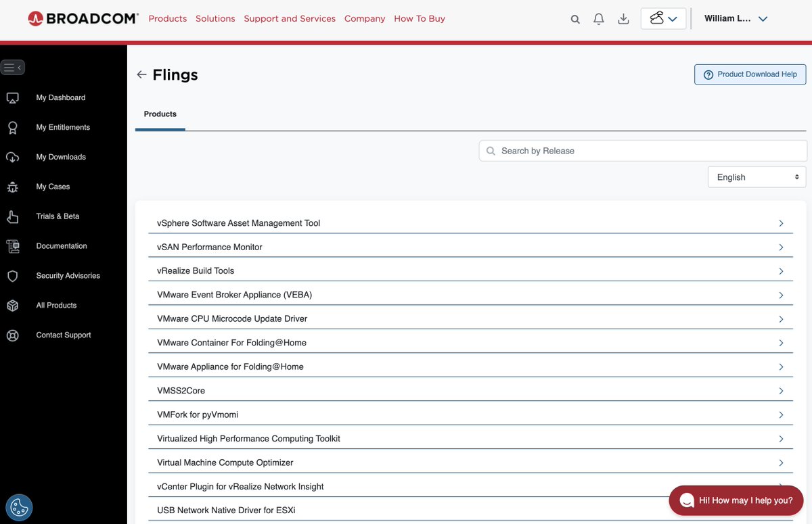This screenshot has height=524, width=812.
Task: Collapse the sidebar using the hamburger toggle
Action: click(13, 67)
